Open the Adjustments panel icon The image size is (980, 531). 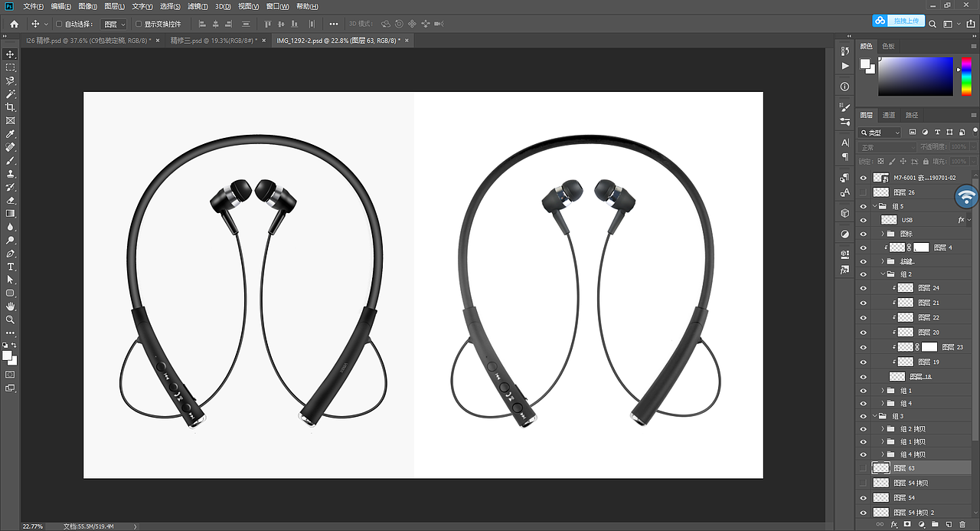pos(845,234)
